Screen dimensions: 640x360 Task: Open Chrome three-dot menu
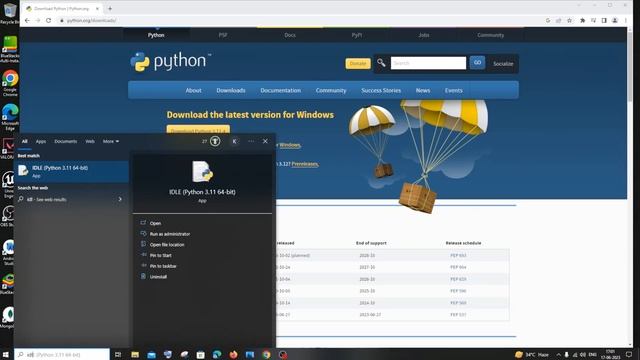coord(626,20)
